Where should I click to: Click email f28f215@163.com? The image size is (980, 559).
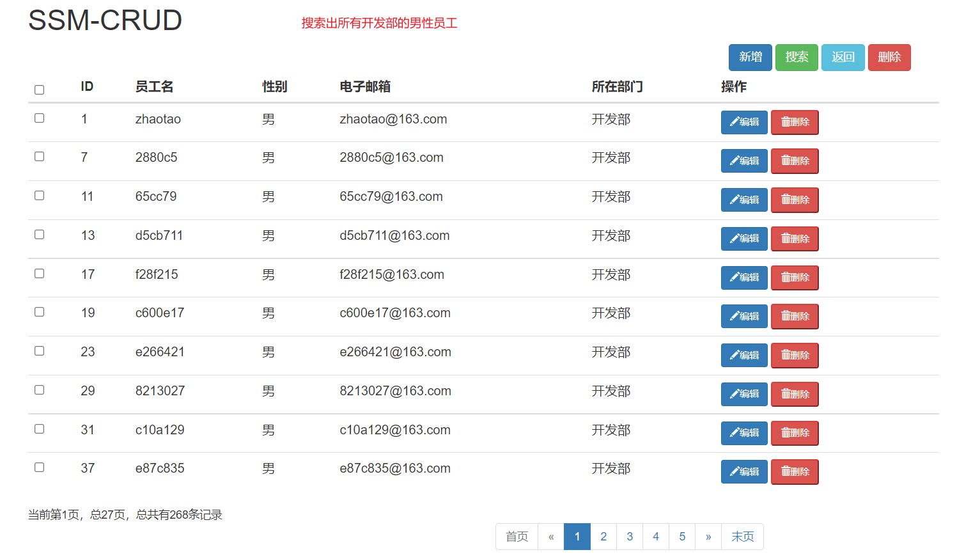tap(392, 274)
